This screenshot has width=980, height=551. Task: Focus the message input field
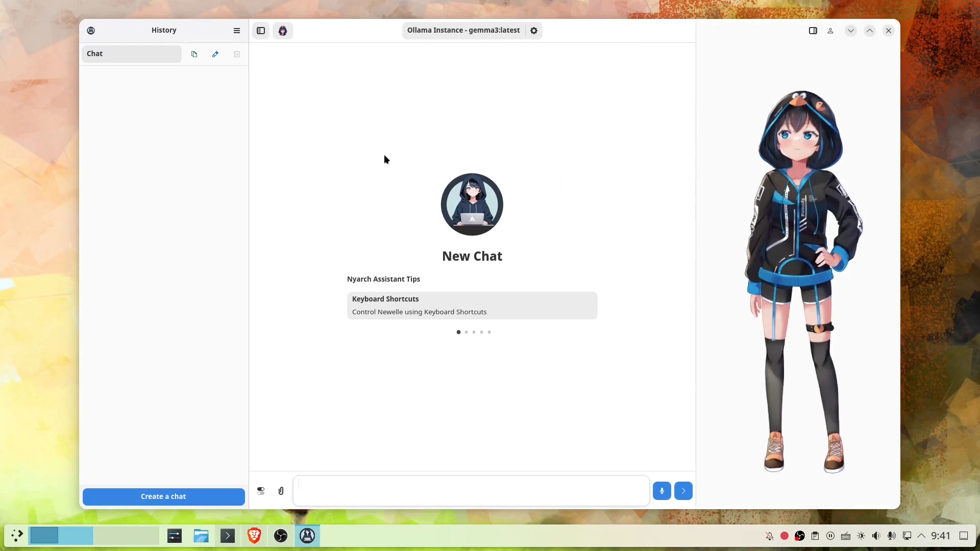pyautogui.click(x=471, y=491)
